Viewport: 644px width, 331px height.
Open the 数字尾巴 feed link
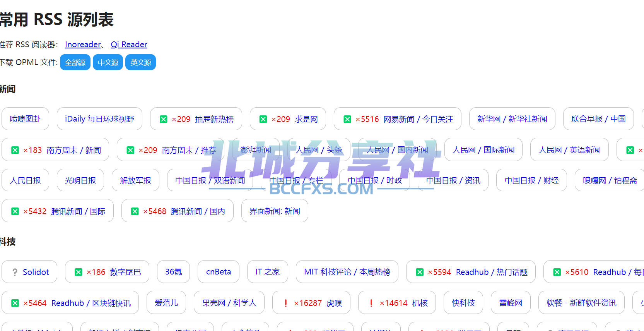125,272
